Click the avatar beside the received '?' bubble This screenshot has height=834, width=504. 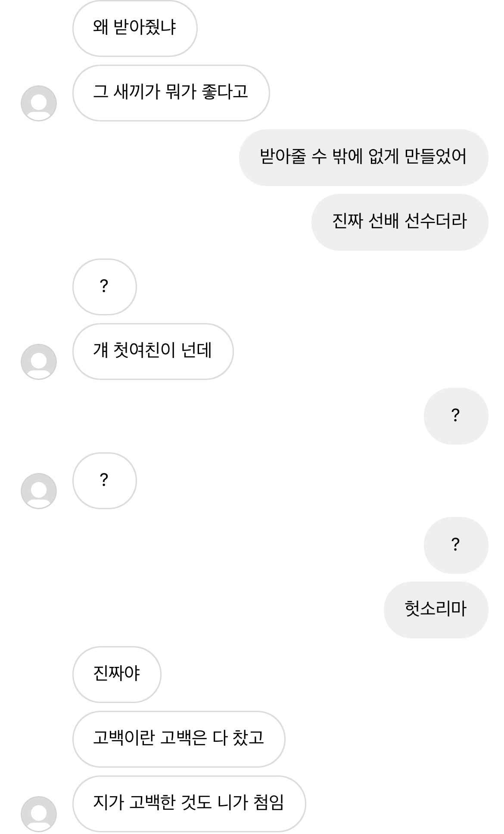39,491
